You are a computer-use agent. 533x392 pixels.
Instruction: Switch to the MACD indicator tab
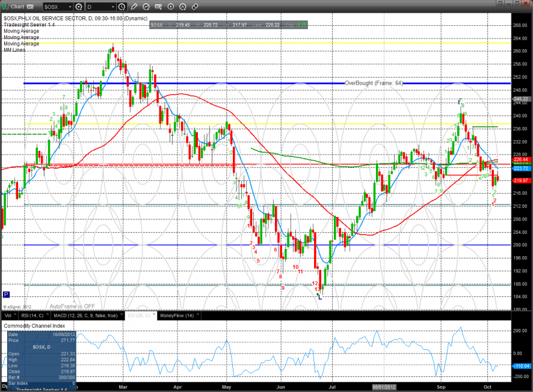(x=85, y=316)
